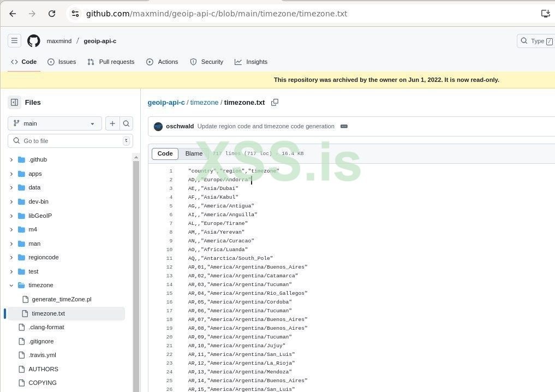Expand the m4 folder chevron
Viewport: 555px width, 392px height.
coord(11,229)
